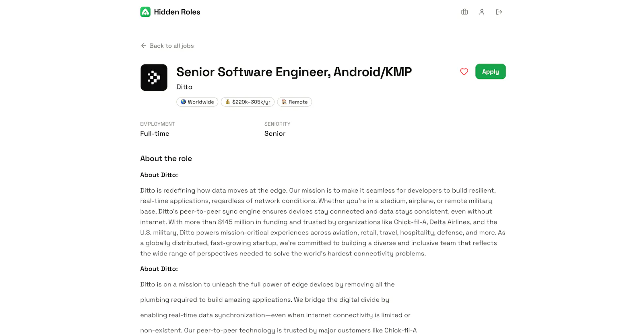The width and height of the screenshot is (644, 334).
Task: Open the briefcase jobs icon in header
Action: coord(464,12)
